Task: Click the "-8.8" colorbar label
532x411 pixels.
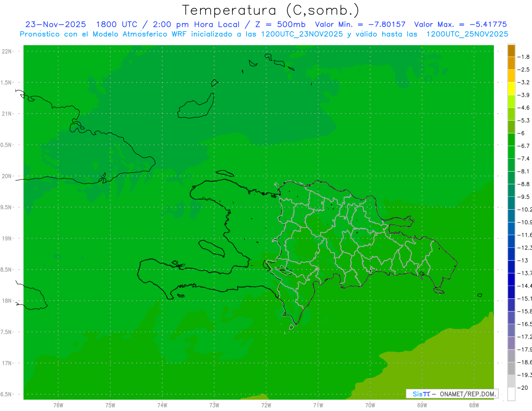Action: (524, 184)
